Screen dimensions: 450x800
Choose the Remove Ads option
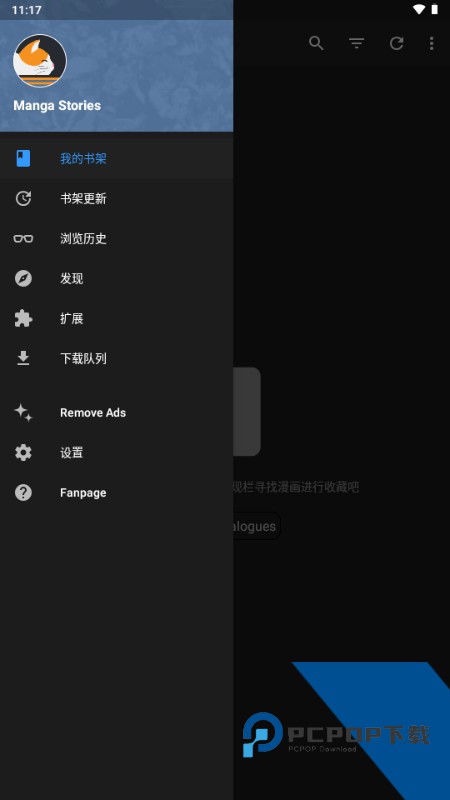point(116,413)
